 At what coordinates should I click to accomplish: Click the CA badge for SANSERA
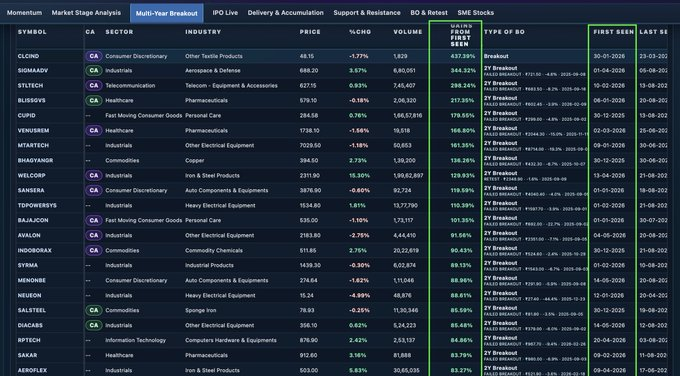94,190
